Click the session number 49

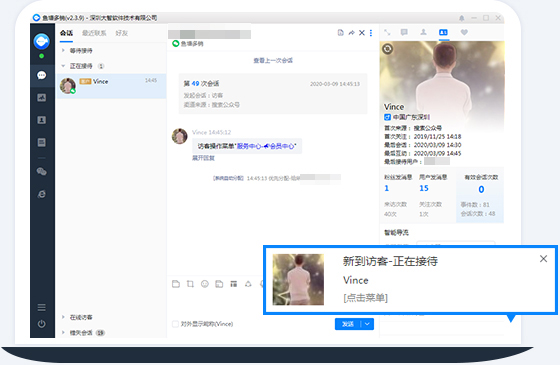tap(195, 84)
